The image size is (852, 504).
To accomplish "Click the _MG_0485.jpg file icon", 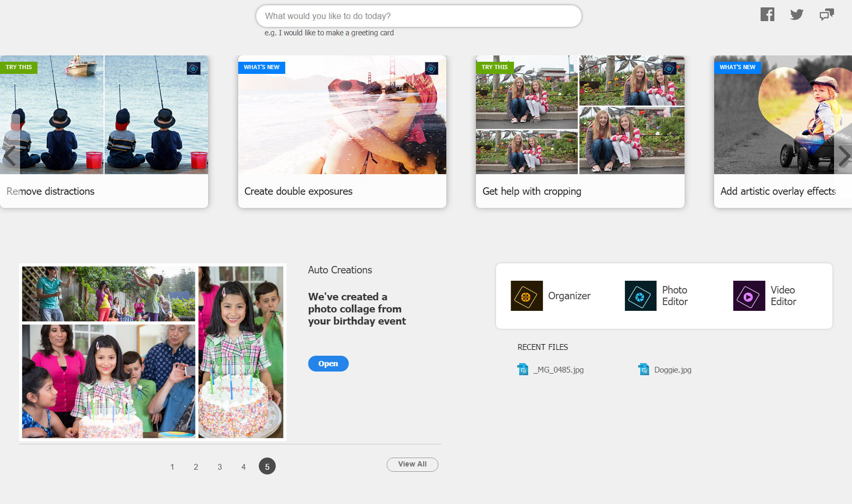I will (522, 369).
